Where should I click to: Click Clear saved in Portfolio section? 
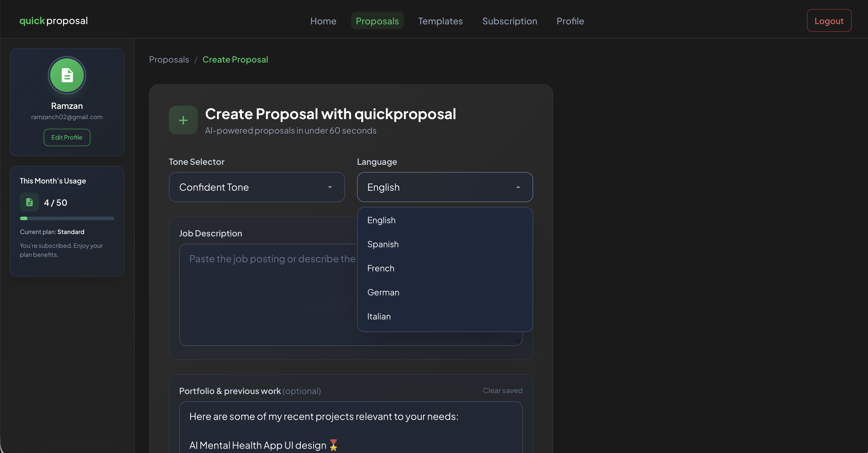(x=503, y=390)
